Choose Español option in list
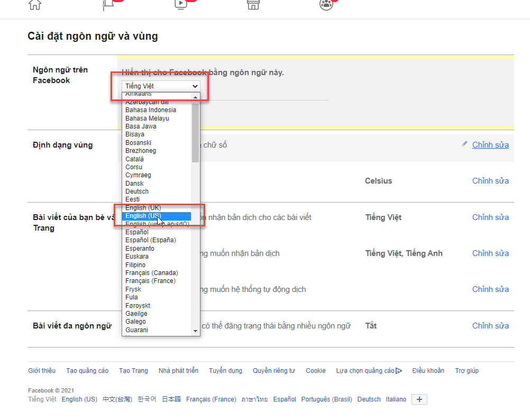Image resolution: width=530 pixels, height=420 pixels. click(137, 232)
